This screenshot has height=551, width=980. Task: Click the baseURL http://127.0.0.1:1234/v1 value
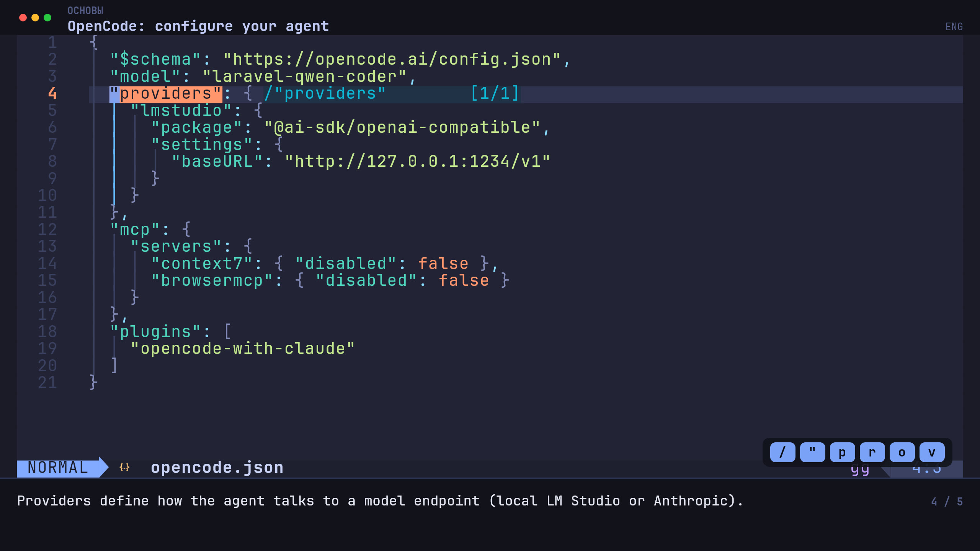(x=418, y=162)
